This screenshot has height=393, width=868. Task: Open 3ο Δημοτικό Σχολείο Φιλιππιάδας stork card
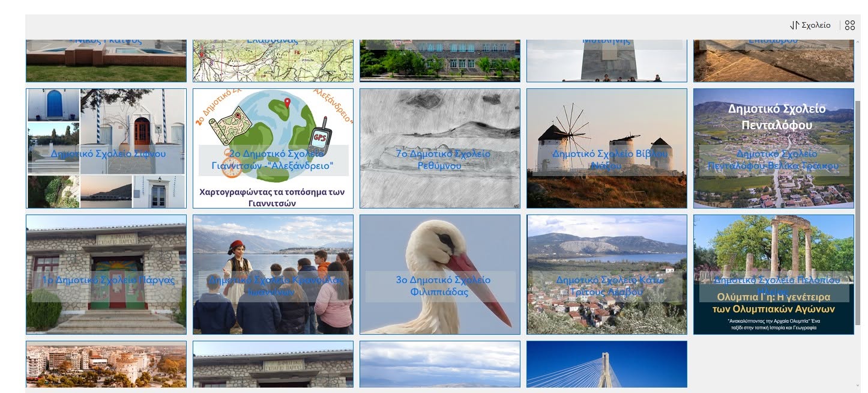(440, 275)
